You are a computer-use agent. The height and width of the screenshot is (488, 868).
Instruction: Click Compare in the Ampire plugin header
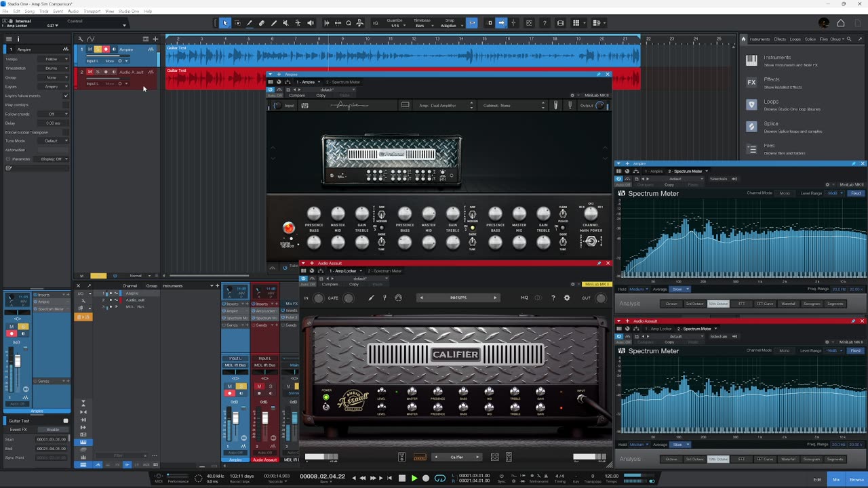(297, 96)
